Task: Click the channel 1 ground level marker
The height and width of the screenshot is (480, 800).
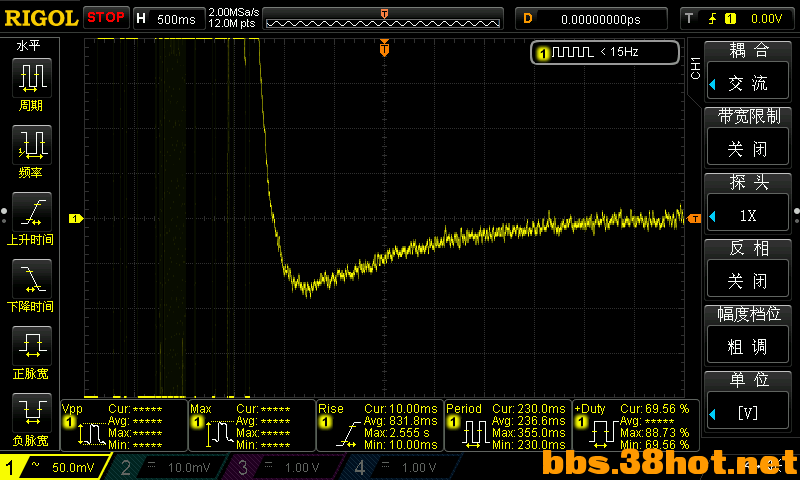Action: [x=76, y=218]
